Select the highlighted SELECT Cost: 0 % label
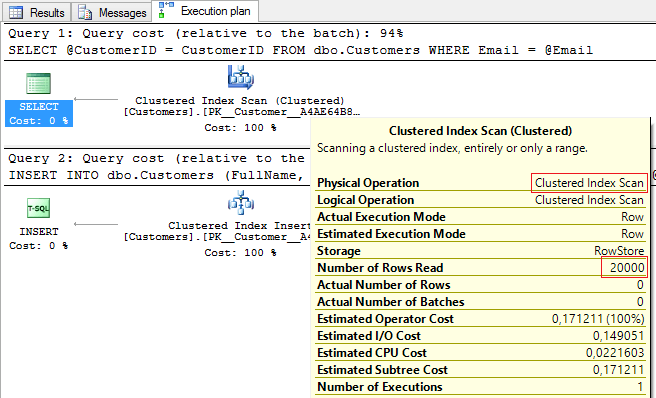Screen dimensions: 656x398 (39, 113)
